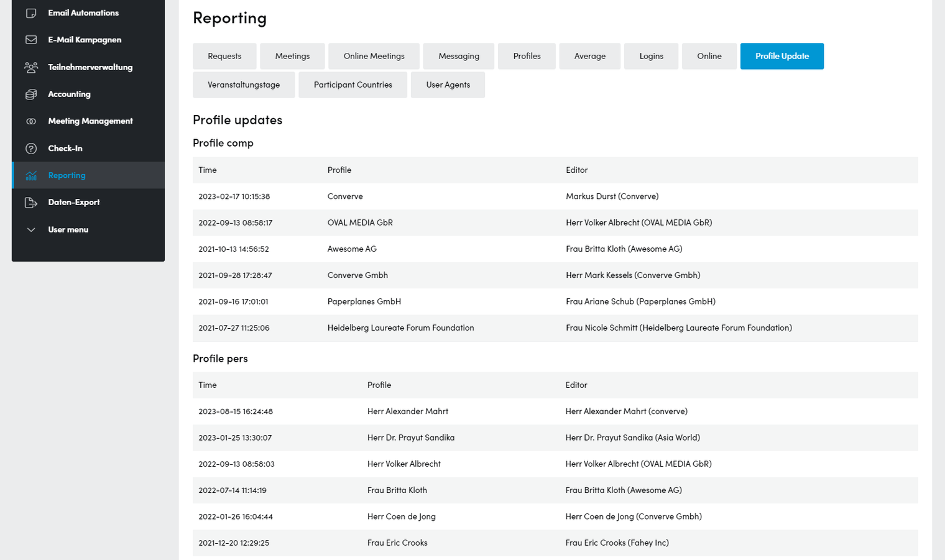Click the Awesome AG profile cell
Screen dimensions: 945x560
click(352, 249)
